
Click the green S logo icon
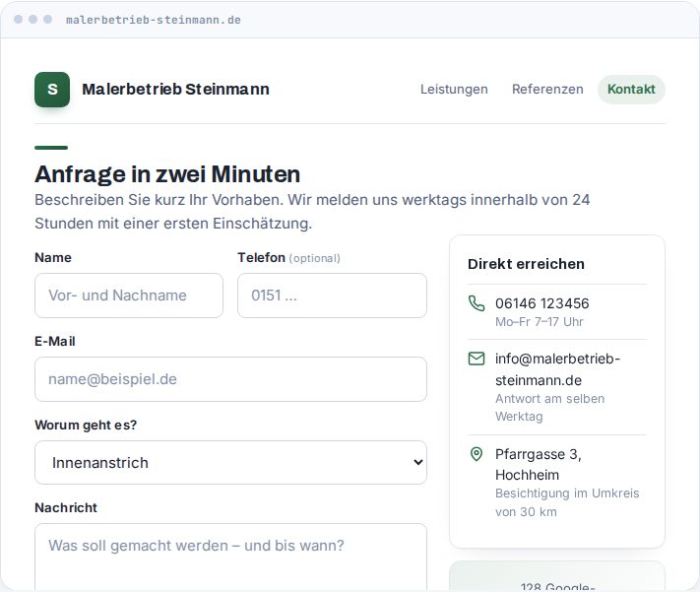52,90
